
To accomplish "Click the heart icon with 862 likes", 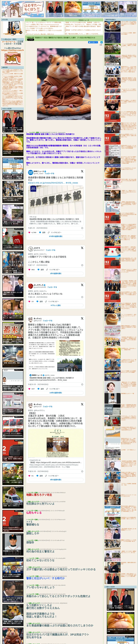I will coord(29,270).
